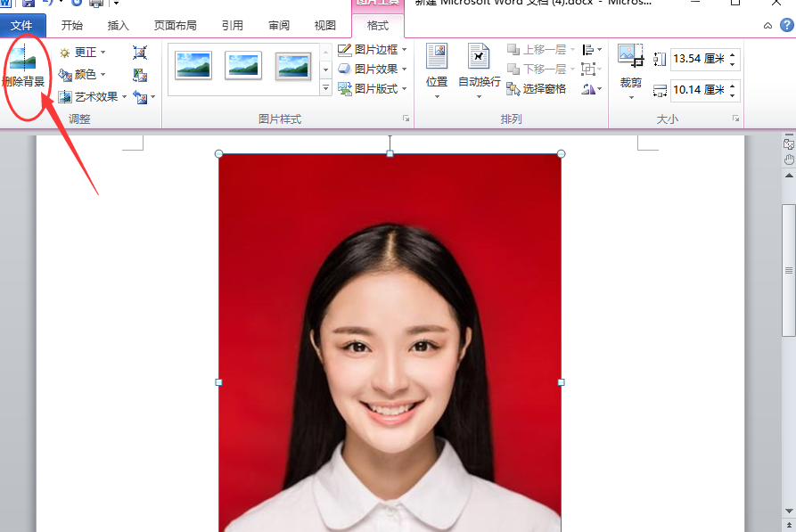Open the 图片效果 (Picture Effects) menu
Image resolution: width=796 pixels, height=532 pixels.
click(372, 69)
